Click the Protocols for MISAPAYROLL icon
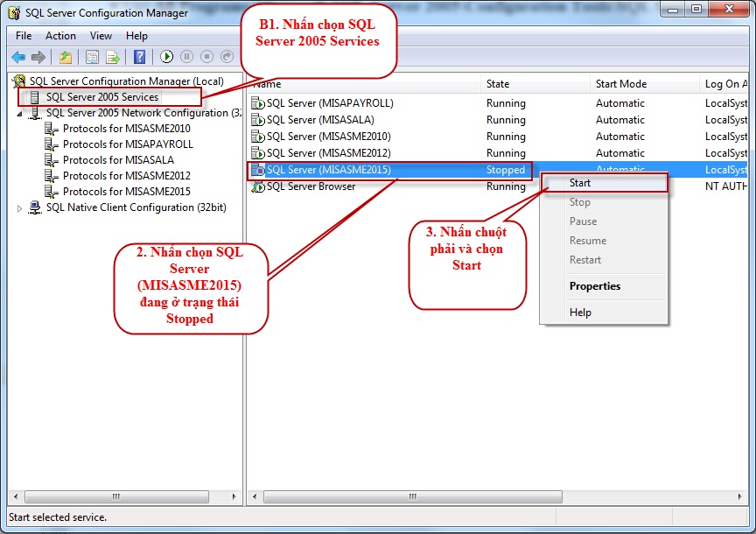This screenshot has height=534, width=756. pos(51,144)
